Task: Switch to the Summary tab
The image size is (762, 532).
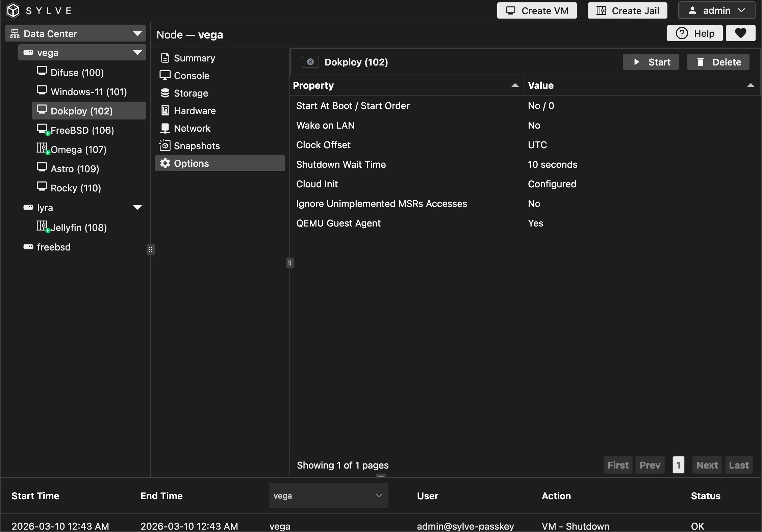Action: [194, 58]
